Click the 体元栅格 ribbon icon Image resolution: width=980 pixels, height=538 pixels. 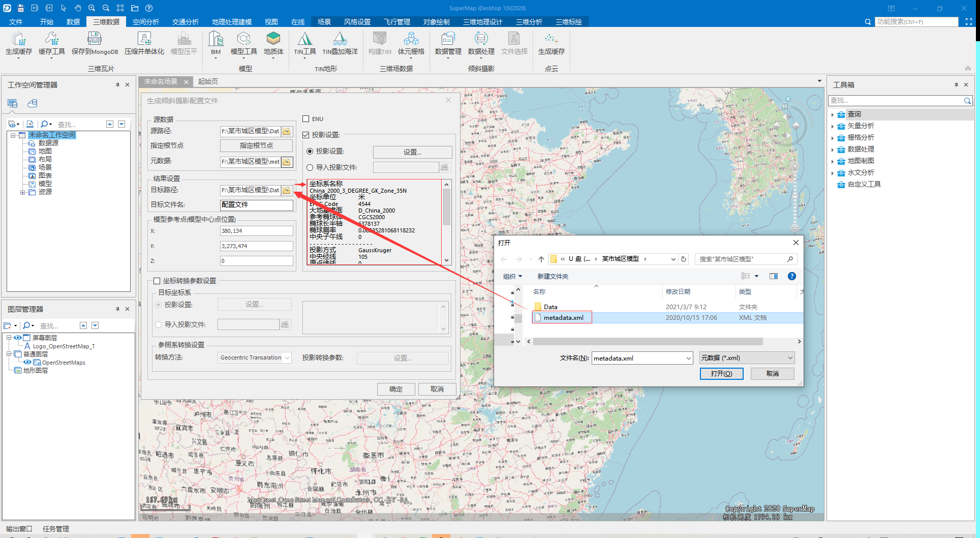(x=411, y=39)
